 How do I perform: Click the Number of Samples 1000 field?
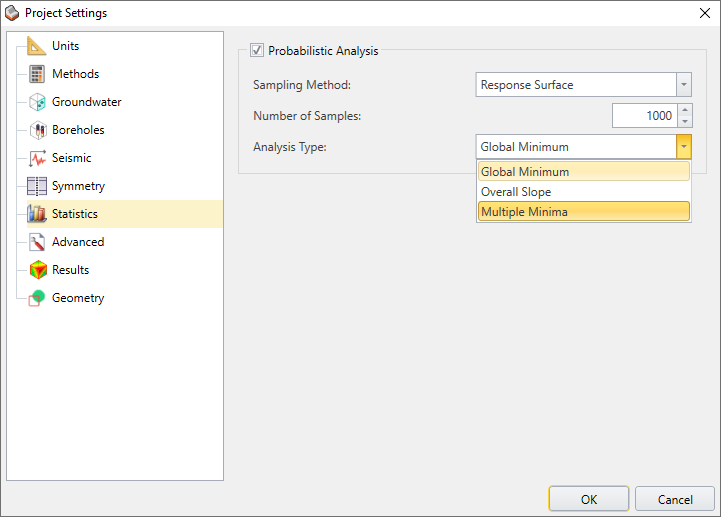[645, 115]
